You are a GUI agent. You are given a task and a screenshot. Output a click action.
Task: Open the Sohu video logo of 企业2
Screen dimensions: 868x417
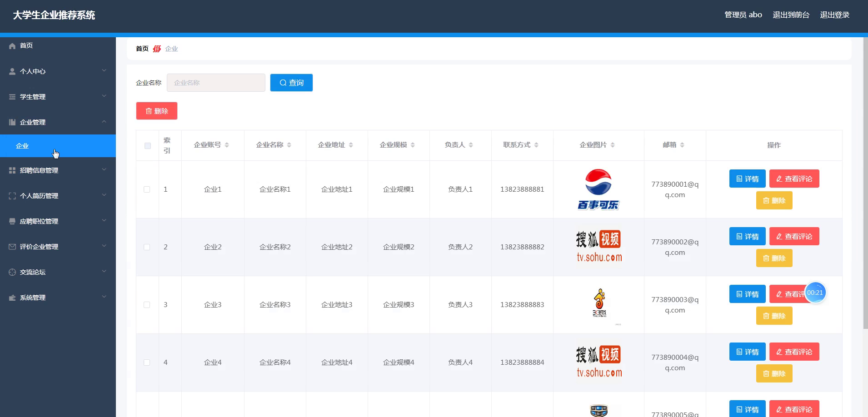point(599,247)
